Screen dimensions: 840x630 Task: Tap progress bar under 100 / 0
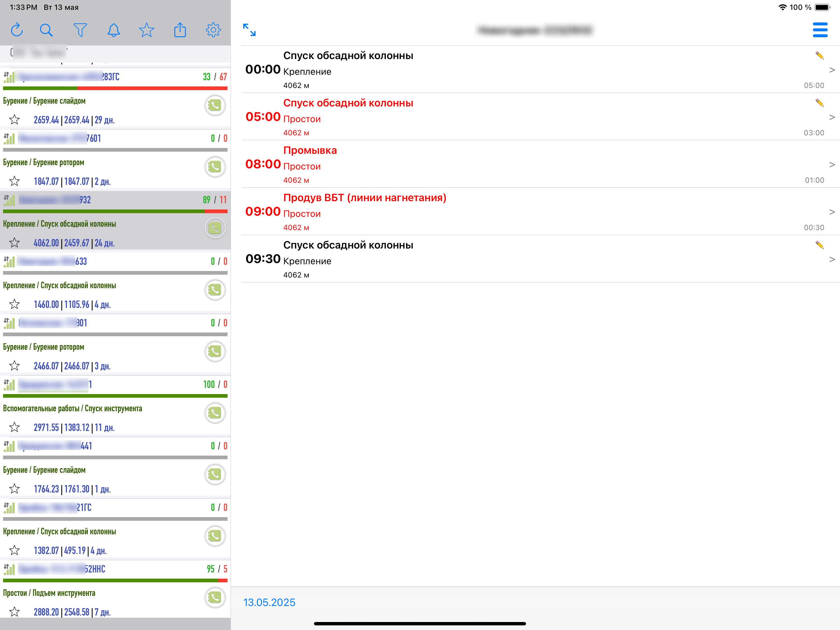(115, 396)
